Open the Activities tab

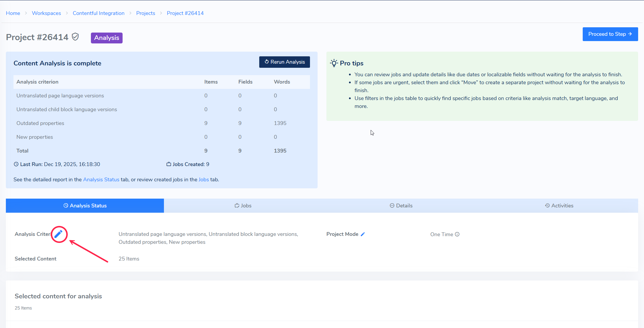[559, 206]
